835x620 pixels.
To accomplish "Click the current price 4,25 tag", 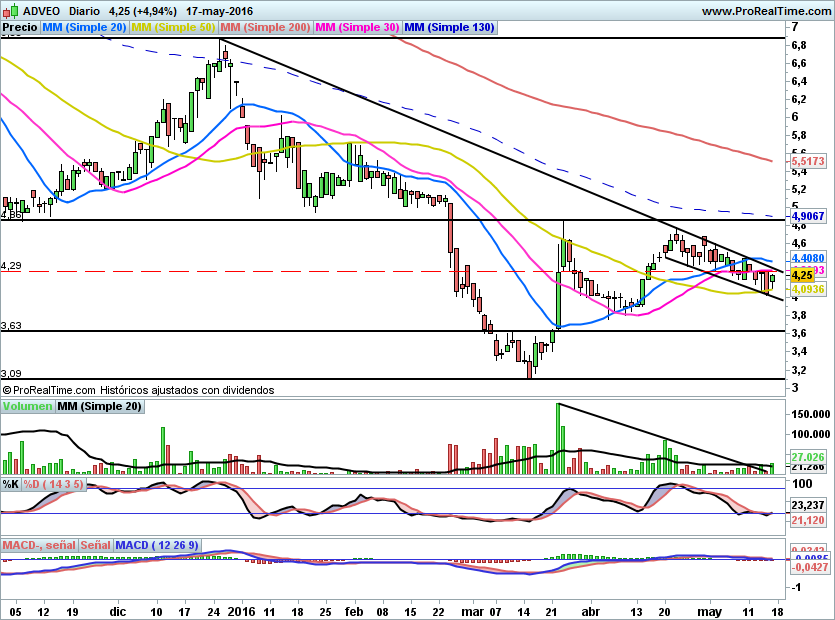I will coord(800,274).
